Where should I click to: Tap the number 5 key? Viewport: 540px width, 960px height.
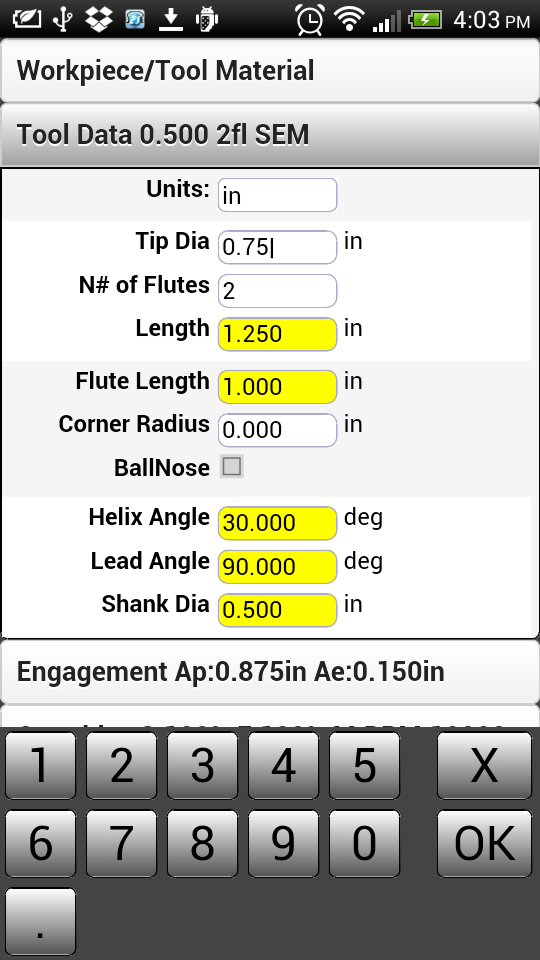364,765
